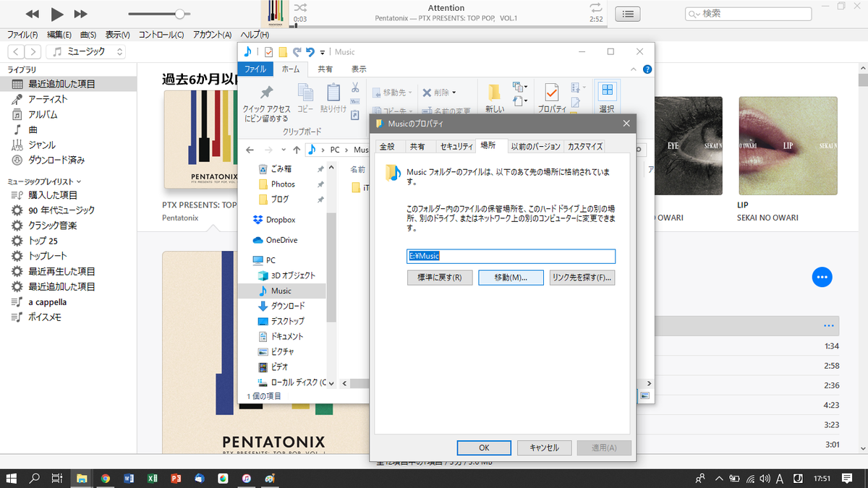
Task: Click クイック アクセスにピン留めする in the ribbon
Action: point(266,103)
